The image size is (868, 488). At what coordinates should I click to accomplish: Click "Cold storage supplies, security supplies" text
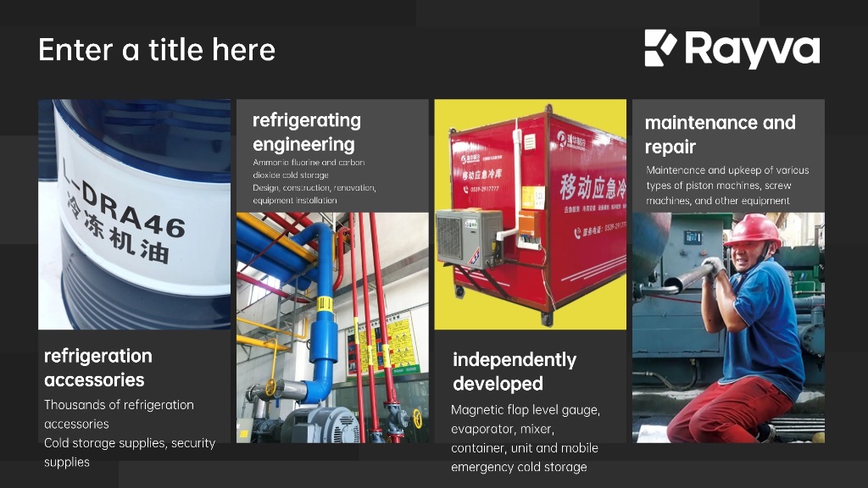pos(129,452)
